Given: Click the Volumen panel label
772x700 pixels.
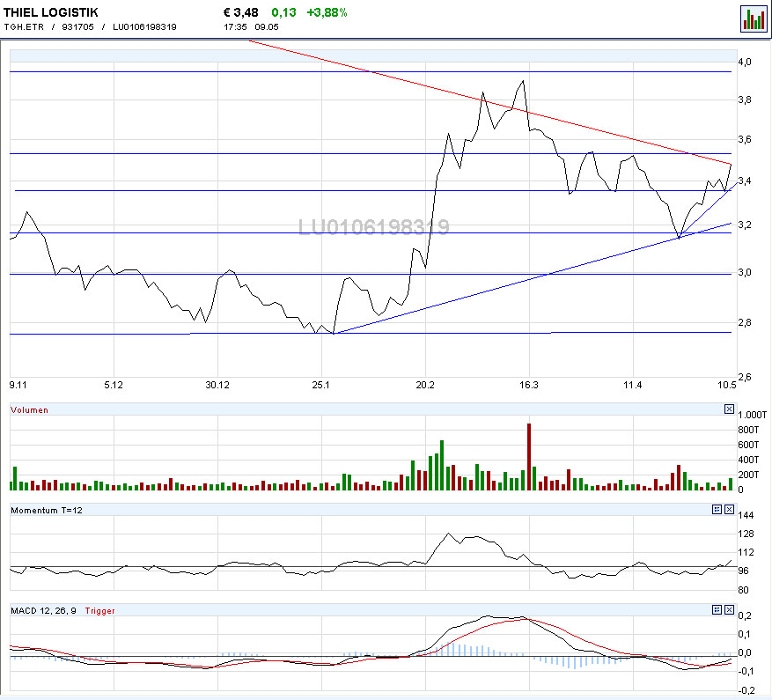Looking at the screenshot, I should pos(30,409).
